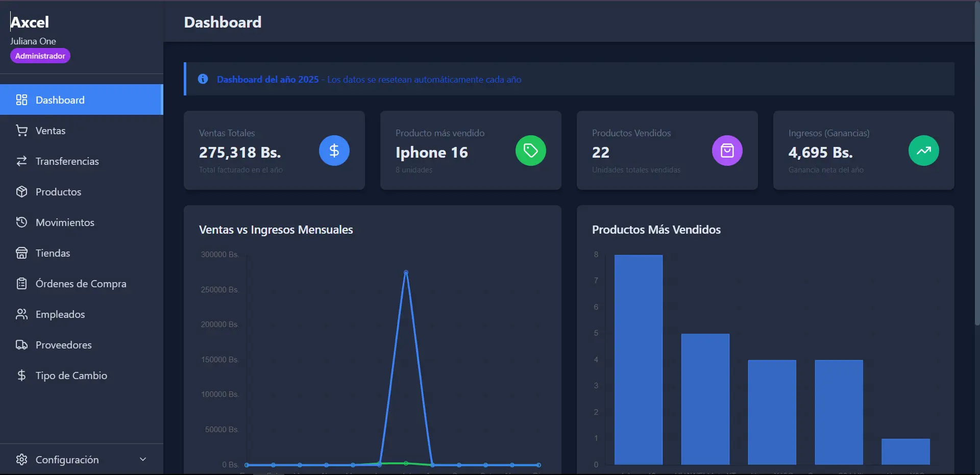Select Órdenes de Compra menu item
This screenshot has width=980, height=475.
[82, 284]
